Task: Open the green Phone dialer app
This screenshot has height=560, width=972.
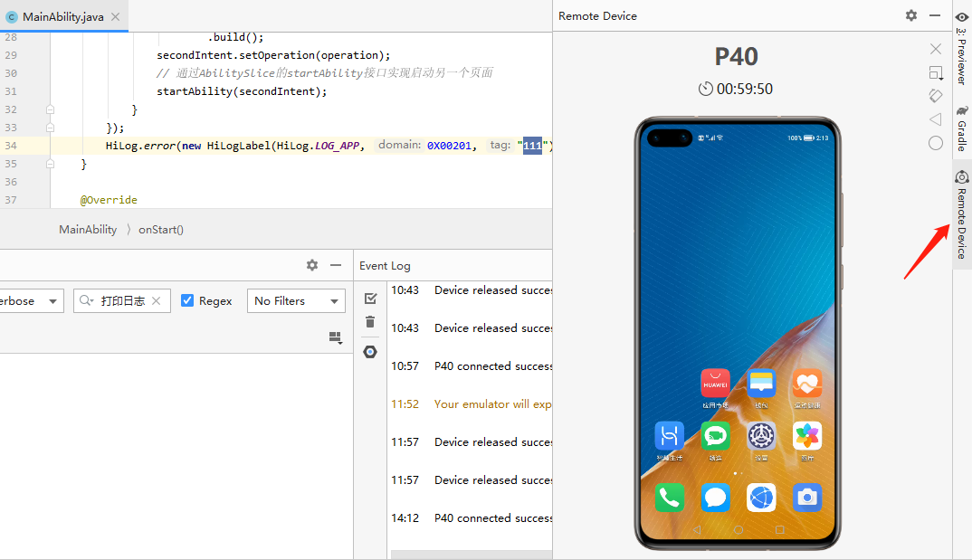Action: 669,498
